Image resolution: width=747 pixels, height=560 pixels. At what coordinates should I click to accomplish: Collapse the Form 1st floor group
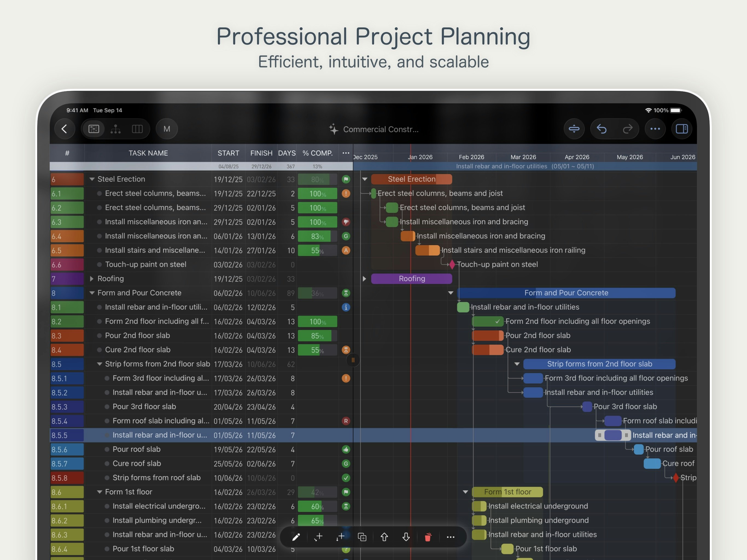pyautogui.click(x=99, y=492)
